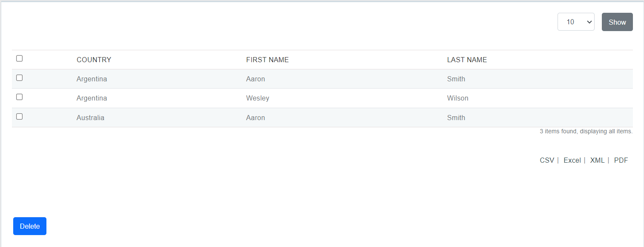Download the XML export
This screenshot has width=644, height=247.
tap(597, 161)
